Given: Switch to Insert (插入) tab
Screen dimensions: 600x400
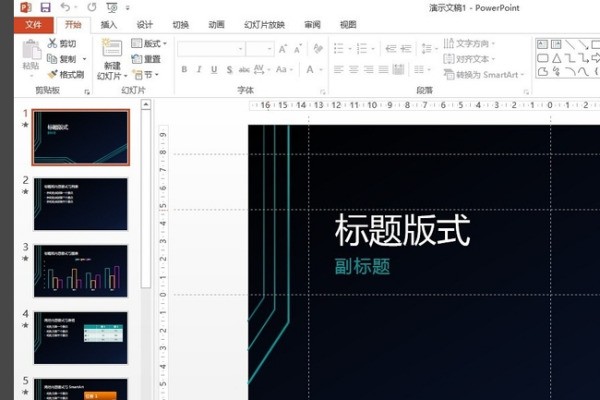Looking at the screenshot, I should click(x=109, y=25).
